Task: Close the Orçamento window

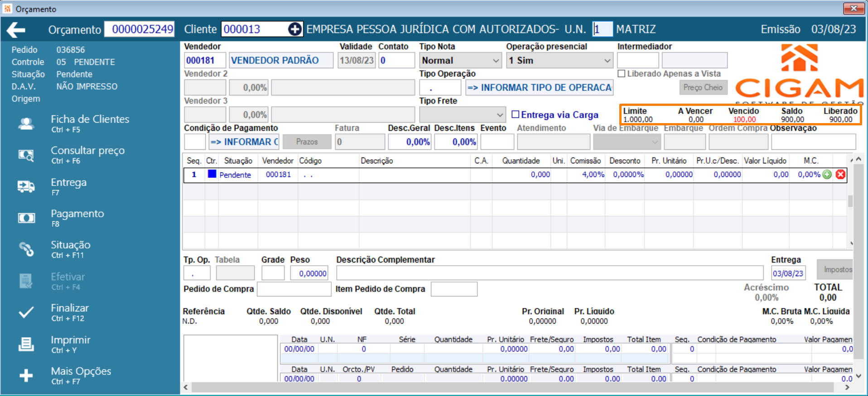Action: coord(854,9)
